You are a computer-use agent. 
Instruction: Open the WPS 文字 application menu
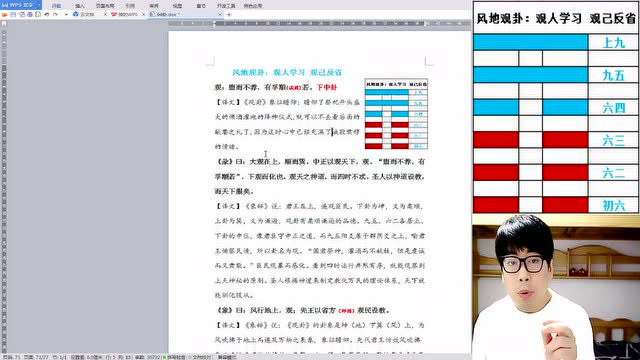coord(20,5)
